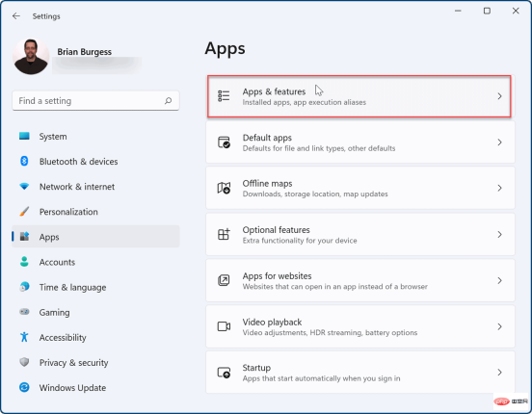Click the Find a setting search box

(95, 101)
